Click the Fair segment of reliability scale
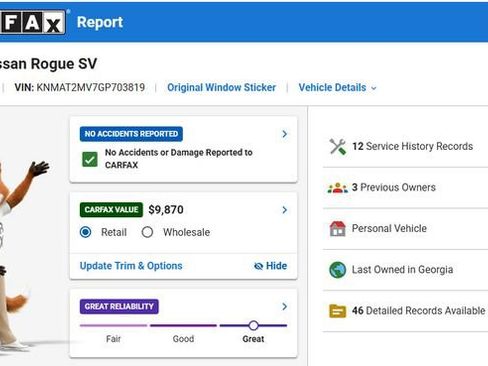Screen dimensions: 488x366 click(x=113, y=325)
